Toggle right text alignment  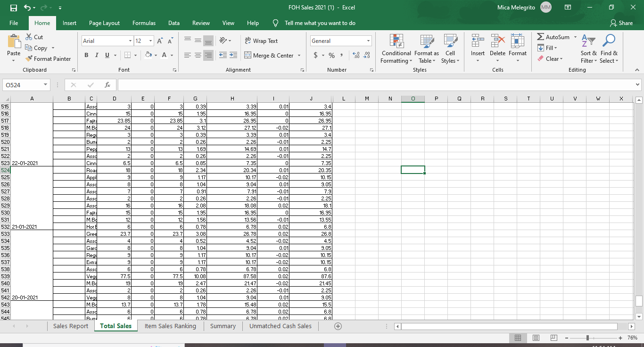208,56
